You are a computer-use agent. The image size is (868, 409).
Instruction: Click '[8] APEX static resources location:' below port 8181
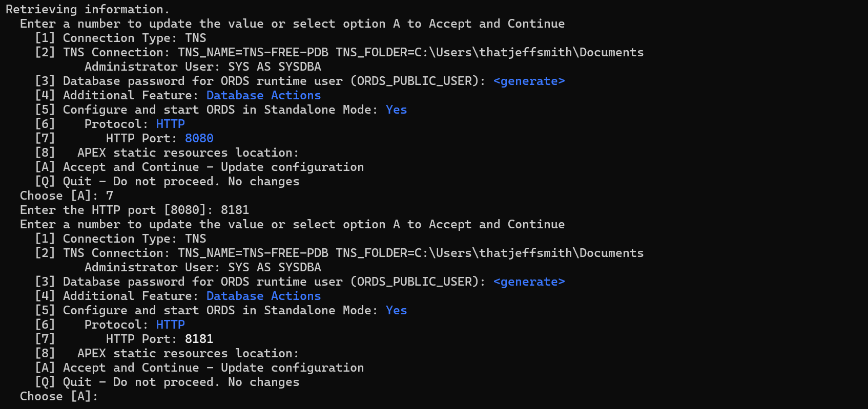click(x=167, y=353)
